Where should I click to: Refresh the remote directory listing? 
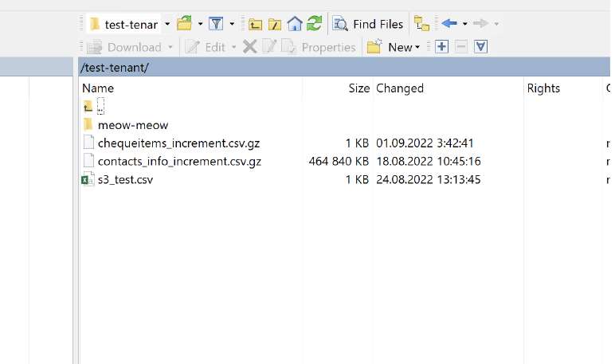315,24
